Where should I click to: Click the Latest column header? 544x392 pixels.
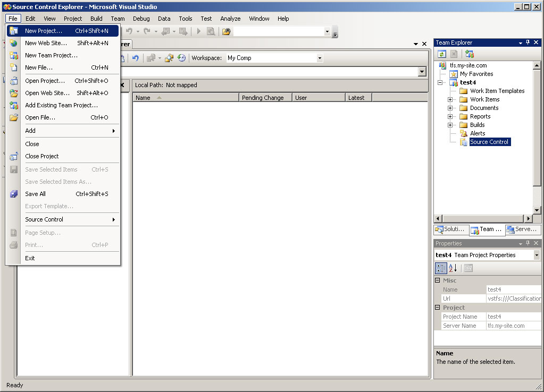[359, 98]
